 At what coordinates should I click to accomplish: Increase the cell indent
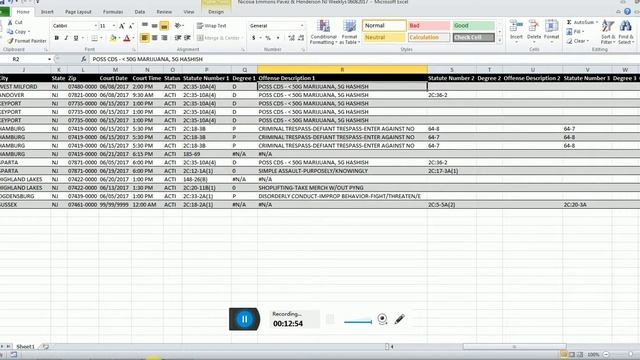[x=187, y=38]
